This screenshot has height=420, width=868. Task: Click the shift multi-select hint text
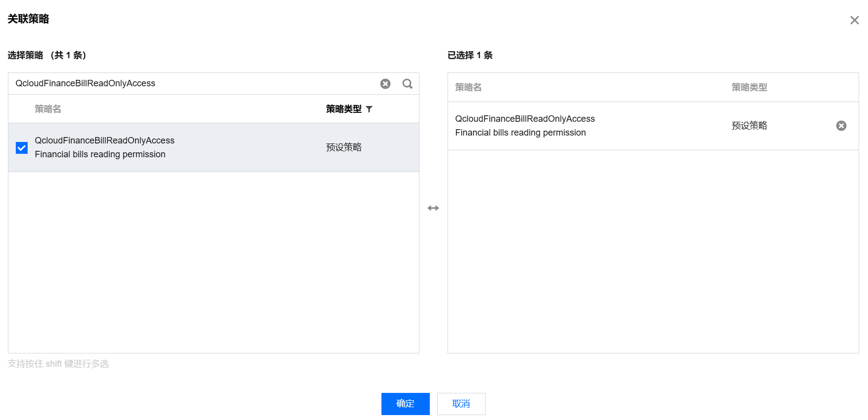(58, 364)
